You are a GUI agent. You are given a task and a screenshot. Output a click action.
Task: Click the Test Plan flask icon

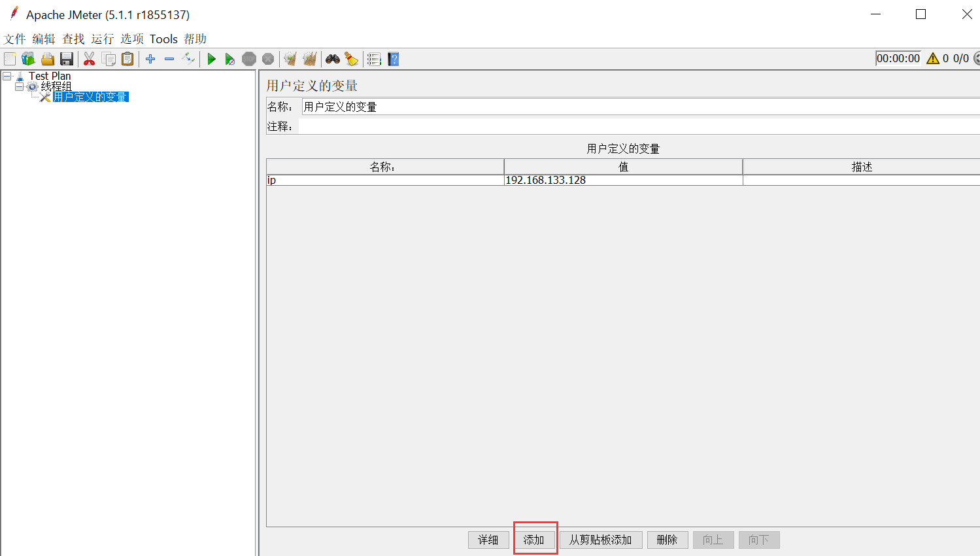pyautogui.click(x=20, y=77)
